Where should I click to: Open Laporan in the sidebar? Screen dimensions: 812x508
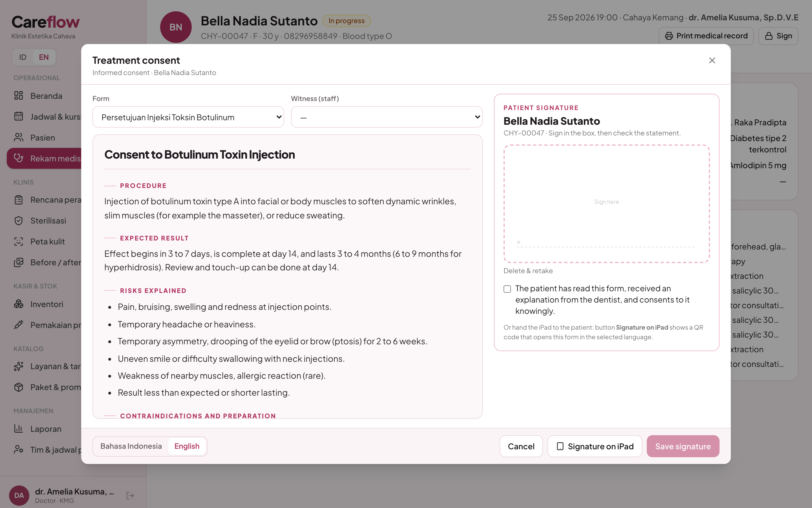pos(44,429)
